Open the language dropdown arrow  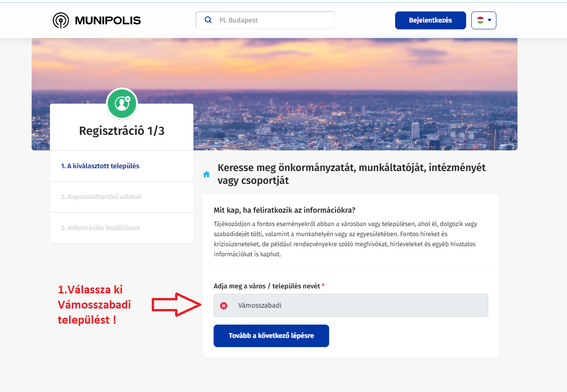490,20
